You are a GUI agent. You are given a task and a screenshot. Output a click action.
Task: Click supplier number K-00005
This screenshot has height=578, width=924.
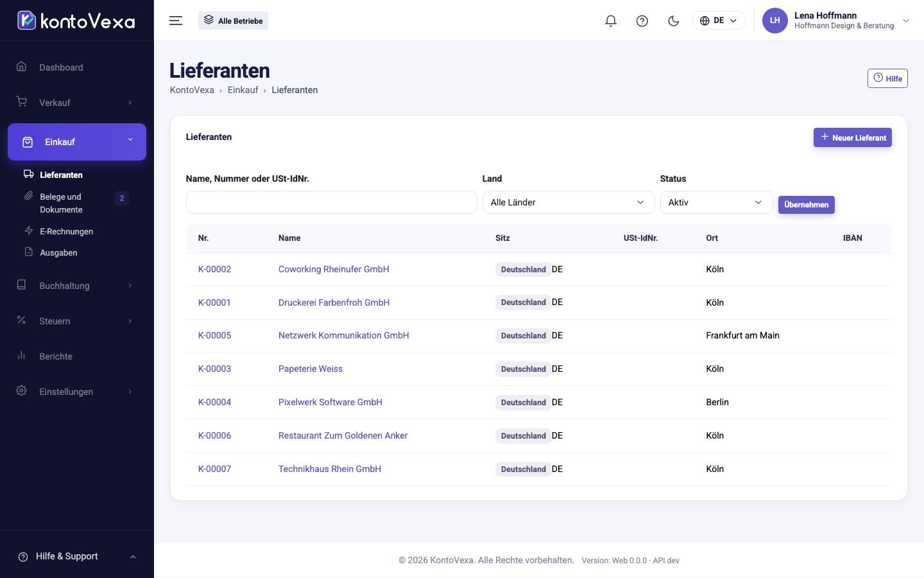tap(214, 335)
